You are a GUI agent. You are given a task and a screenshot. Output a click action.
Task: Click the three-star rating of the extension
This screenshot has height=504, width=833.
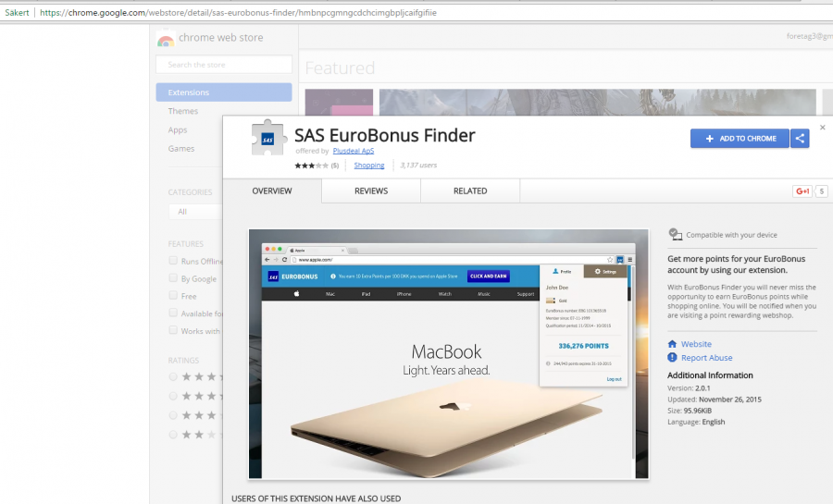[x=311, y=166]
